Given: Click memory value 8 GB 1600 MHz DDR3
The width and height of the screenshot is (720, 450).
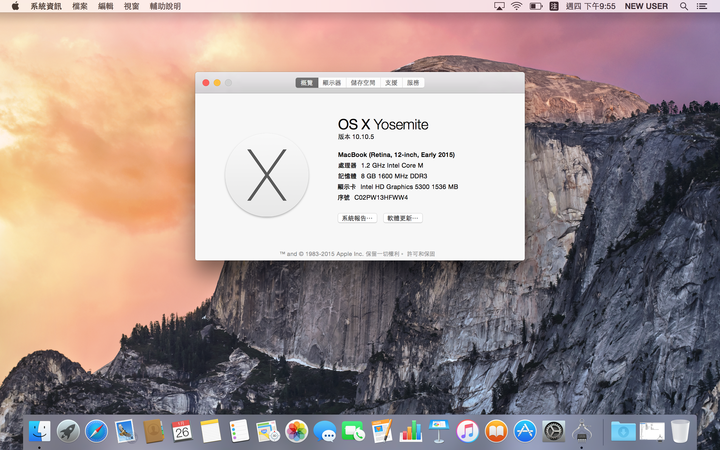Looking at the screenshot, I should [394, 176].
